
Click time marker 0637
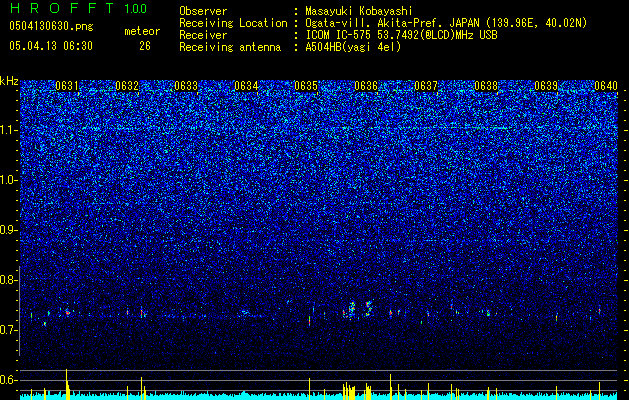pyautogui.click(x=426, y=86)
